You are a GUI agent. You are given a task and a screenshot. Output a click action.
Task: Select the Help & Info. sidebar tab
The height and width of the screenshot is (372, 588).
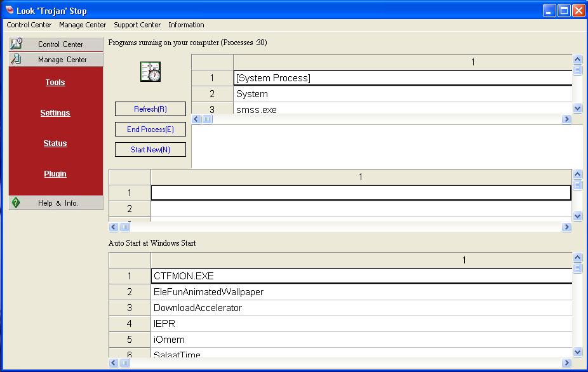click(x=56, y=203)
